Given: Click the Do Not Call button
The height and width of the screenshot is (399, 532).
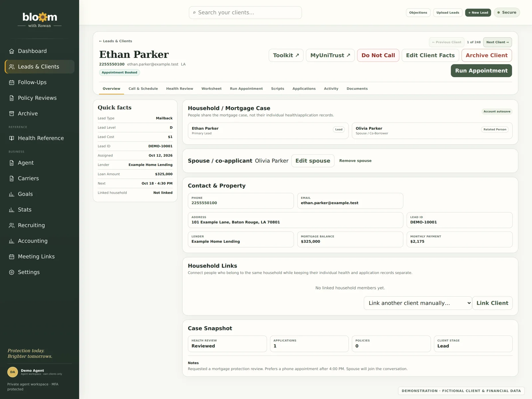Looking at the screenshot, I should pos(378,56).
